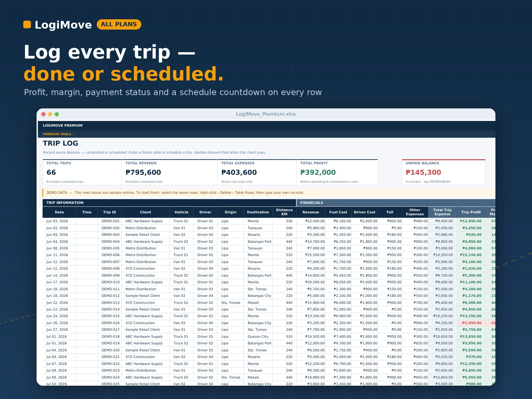Viewport: 532px width, 399px height.
Task: Open the PREMIUM TOOLS link
Action: [x=59, y=134]
